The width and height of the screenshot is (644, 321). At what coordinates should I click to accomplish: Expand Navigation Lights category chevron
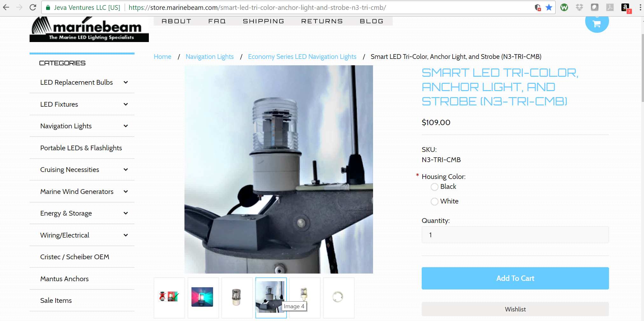[126, 126]
